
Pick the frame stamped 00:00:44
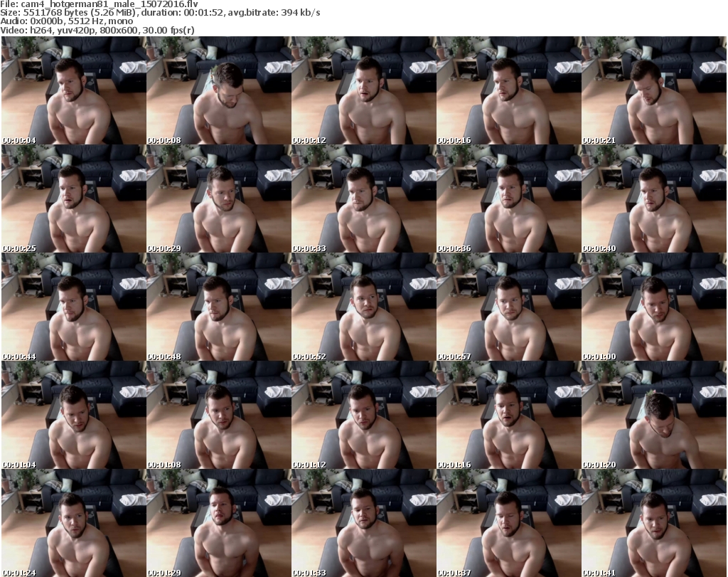click(74, 307)
